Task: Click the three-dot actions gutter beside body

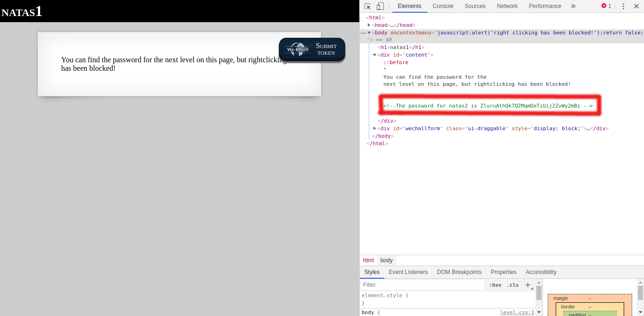Action: click(x=363, y=33)
